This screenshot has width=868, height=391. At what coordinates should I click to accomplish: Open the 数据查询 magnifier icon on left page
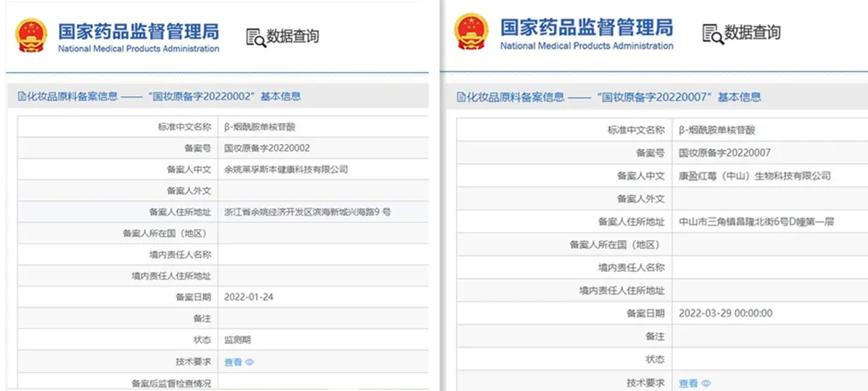pyautogui.click(x=255, y=37)
